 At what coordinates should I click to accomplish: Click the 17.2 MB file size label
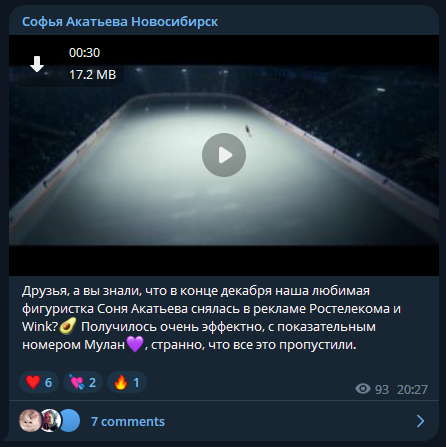[93, 75]
